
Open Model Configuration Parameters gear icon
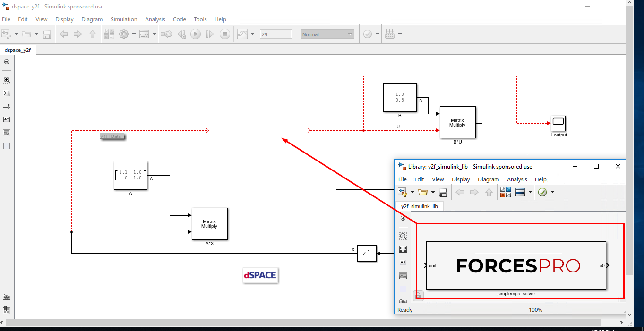pos(124,34)
